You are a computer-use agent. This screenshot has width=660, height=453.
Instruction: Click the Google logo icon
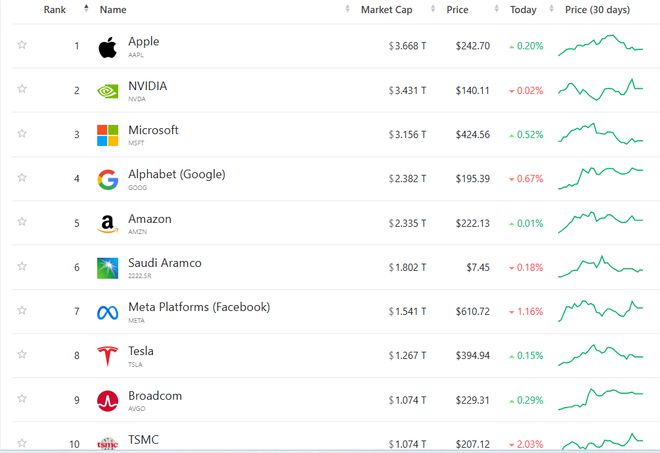click(107, 179)
